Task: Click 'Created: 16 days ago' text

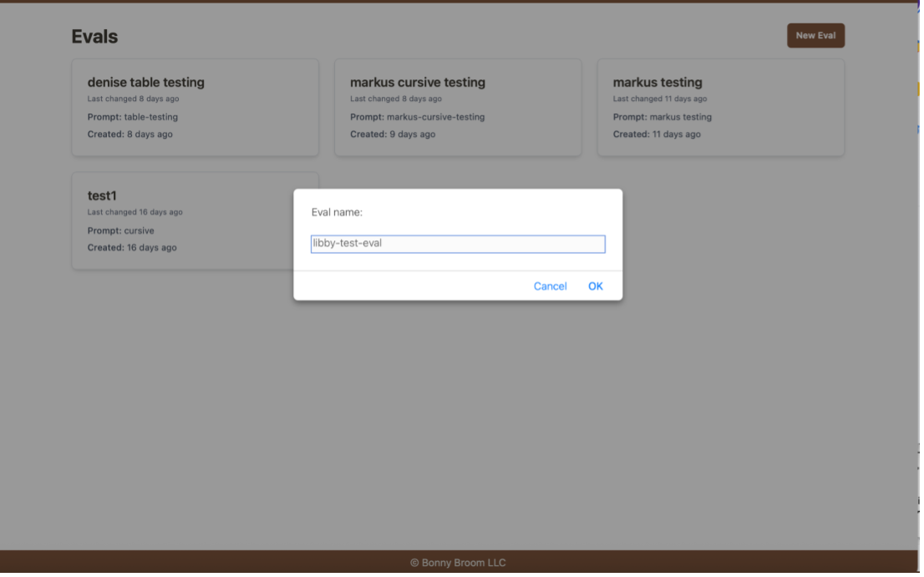Action: point(132,248)
